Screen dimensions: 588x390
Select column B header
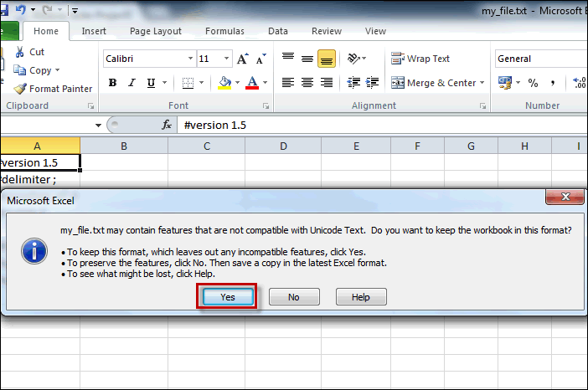pyautogui.click(x=124, y=146)
